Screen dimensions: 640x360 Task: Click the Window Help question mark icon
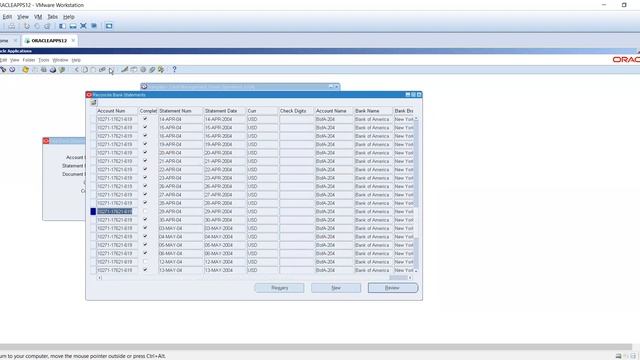point(174,70)
